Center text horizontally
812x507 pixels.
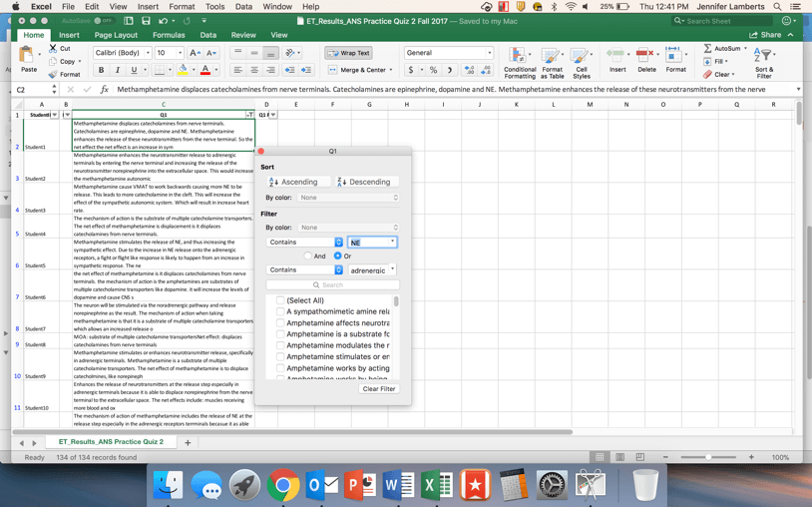click(x=254, y=70)
